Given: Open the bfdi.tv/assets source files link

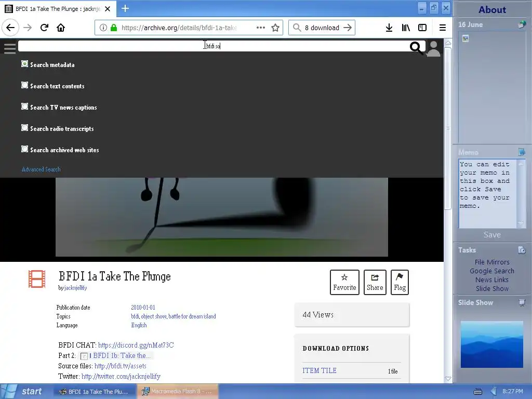Looking at the screenshot, I should tap(121, 366).
